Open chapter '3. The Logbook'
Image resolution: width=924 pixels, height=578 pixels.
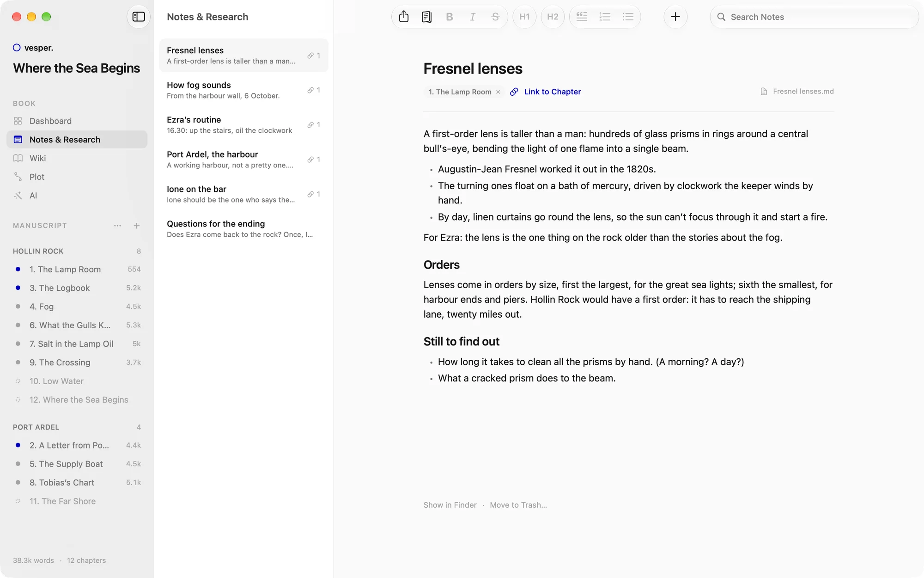(x=77, y=288)
